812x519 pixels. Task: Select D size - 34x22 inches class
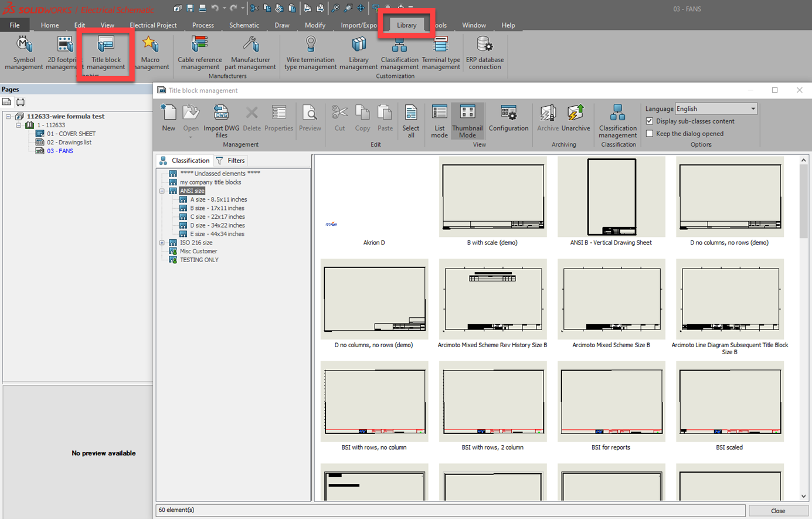tap(218, 226)
